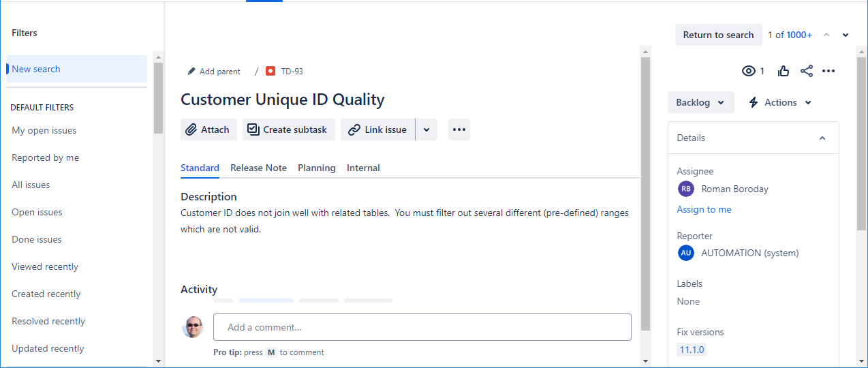This screenshot has width=868, height=368.
Task: Click the Create subtask button
Action: pyautogui.click(x=288, y=129)
